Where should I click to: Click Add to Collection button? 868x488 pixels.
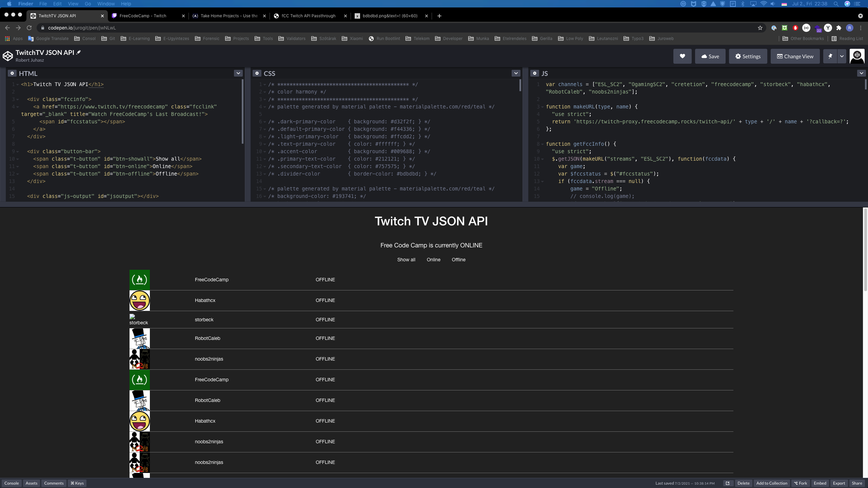coord(772,483)
